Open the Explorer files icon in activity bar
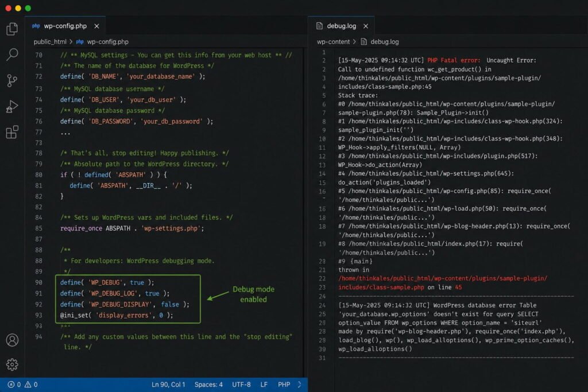Viewport: 588px width, 392px height. point(12,29)
